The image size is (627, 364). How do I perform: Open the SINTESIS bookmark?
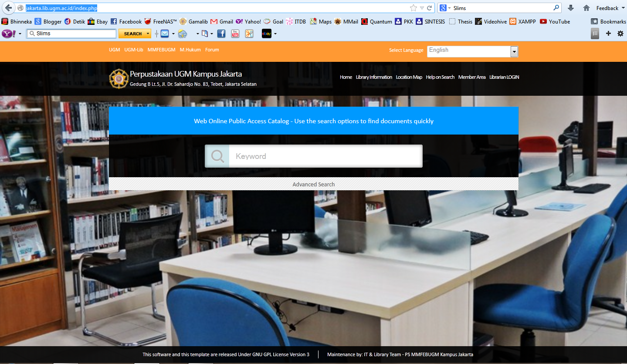434,21
